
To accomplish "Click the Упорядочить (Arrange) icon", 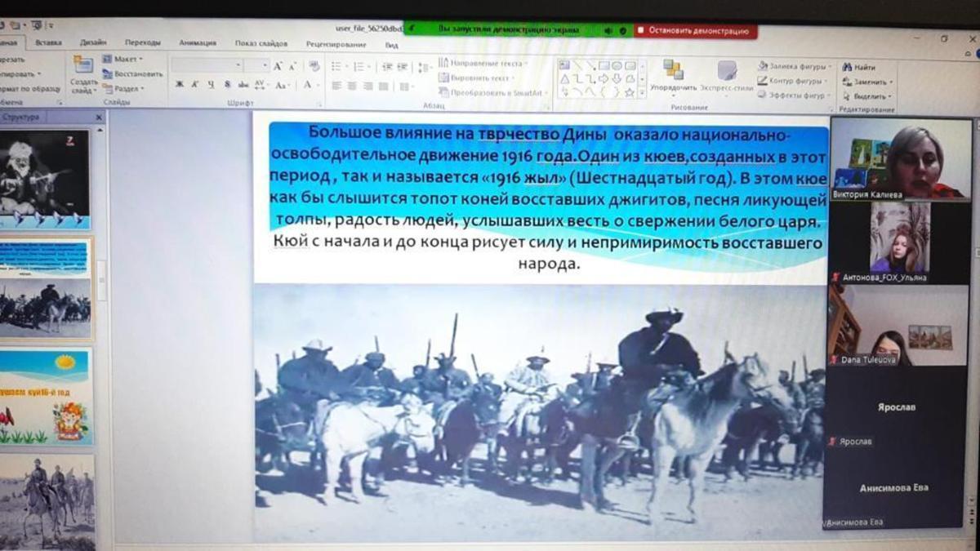I will pyautogui.click(x=673, y=70).
